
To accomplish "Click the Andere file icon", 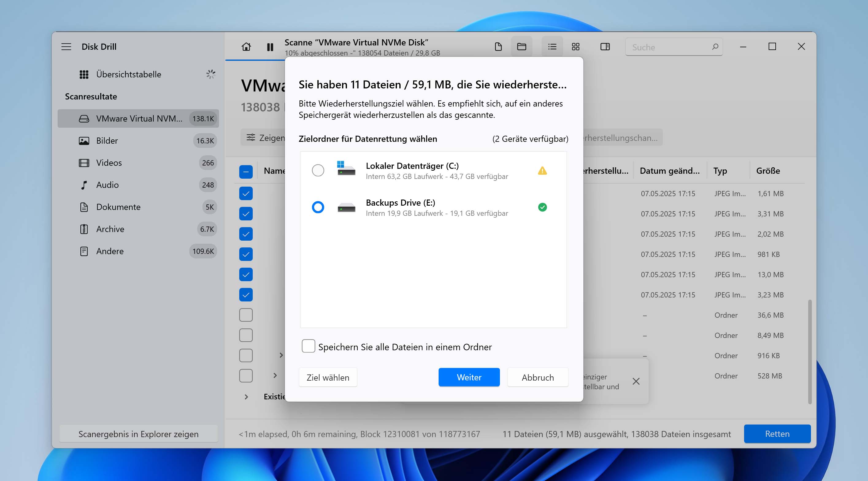I will (84, 251).
